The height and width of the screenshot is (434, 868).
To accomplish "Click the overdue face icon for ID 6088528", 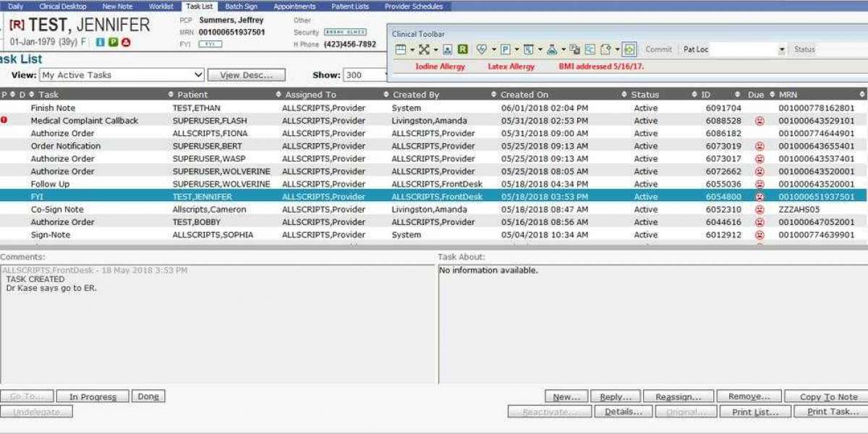I will [x=759, y=121].
